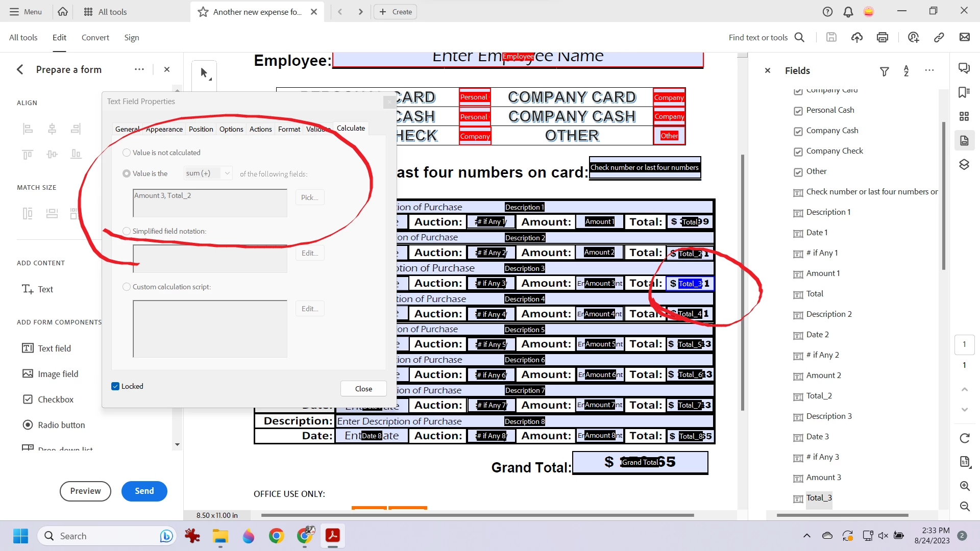
Task: Click the copy link icon
Action: point(939,37)
